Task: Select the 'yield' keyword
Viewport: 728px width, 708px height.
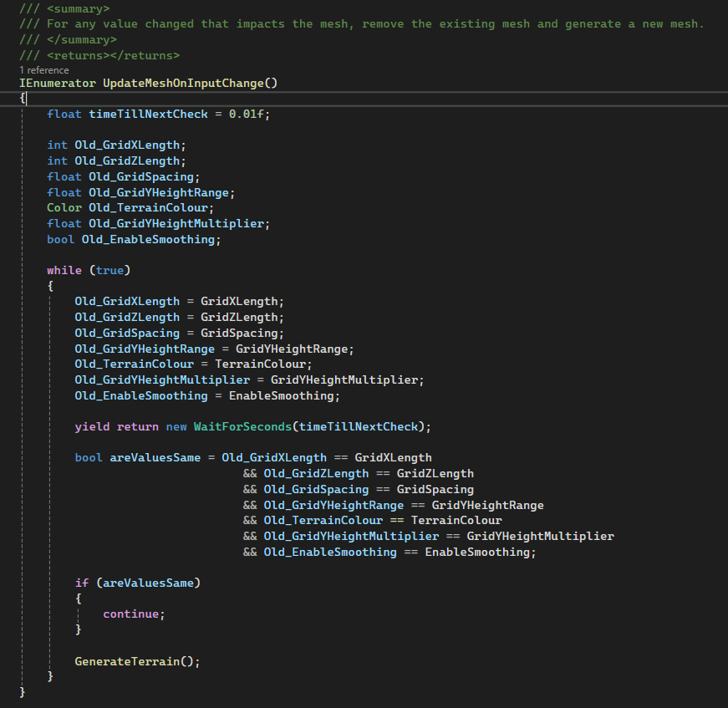Action: click(x=93, y=426)
